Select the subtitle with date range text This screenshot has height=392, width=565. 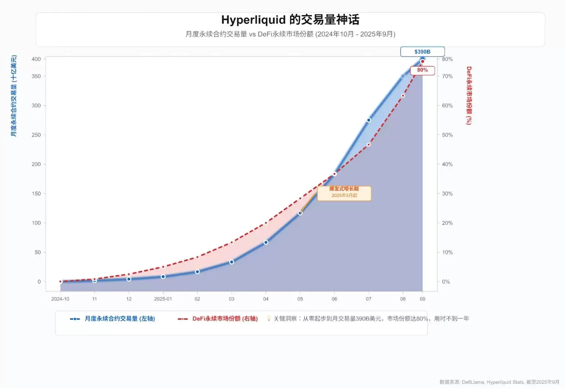pos(290,34)
